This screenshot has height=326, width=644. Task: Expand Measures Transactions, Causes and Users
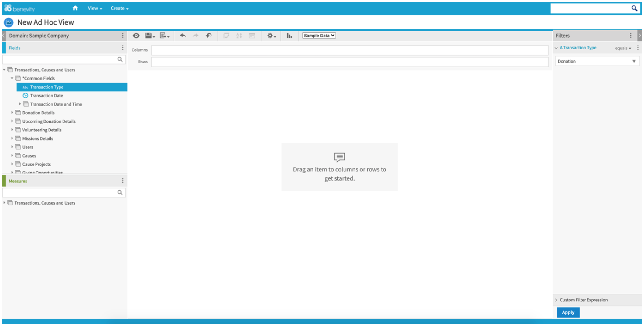(4, 202)
